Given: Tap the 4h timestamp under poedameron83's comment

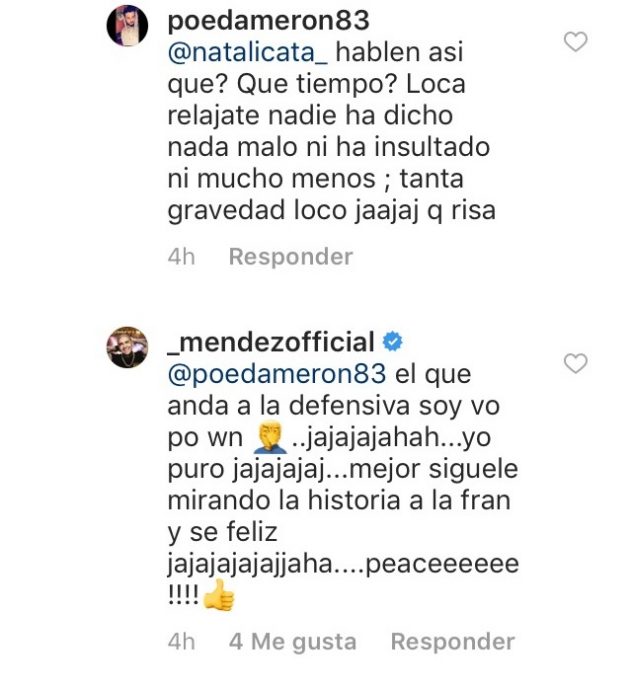Looking at the screenshot, I should point(181,257).
